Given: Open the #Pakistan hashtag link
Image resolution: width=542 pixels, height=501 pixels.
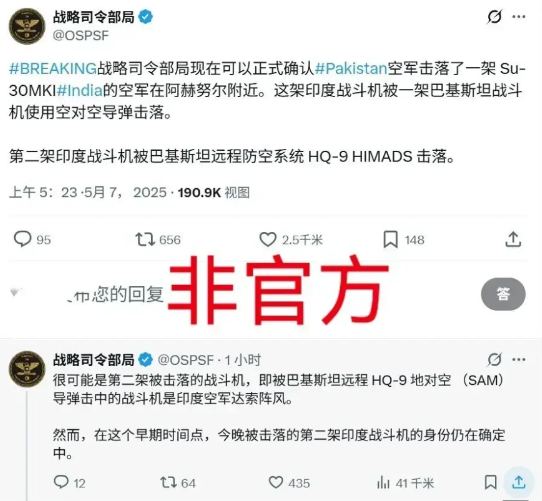Looking at the screenshot, I should pos(351,68).
